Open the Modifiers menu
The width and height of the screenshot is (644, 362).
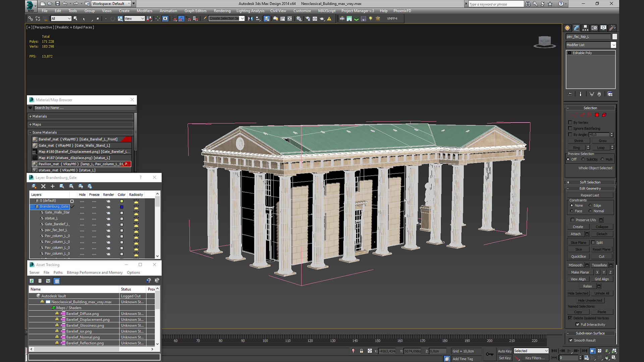point(145,11)
